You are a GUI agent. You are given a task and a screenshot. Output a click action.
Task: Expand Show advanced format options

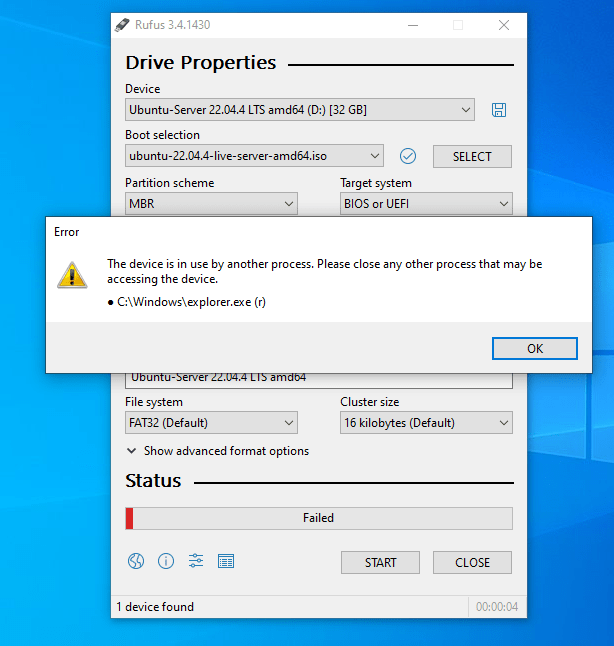(217, 451)
